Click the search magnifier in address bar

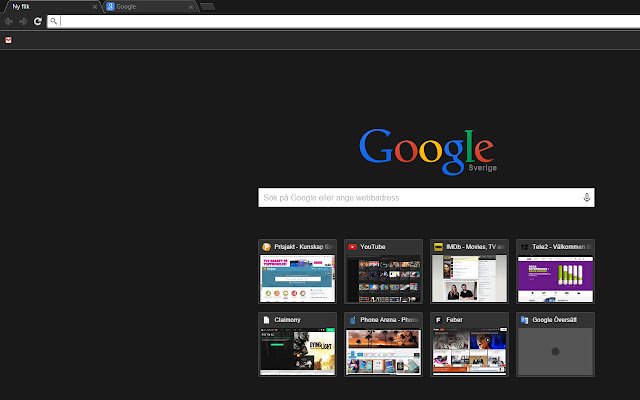53,21
